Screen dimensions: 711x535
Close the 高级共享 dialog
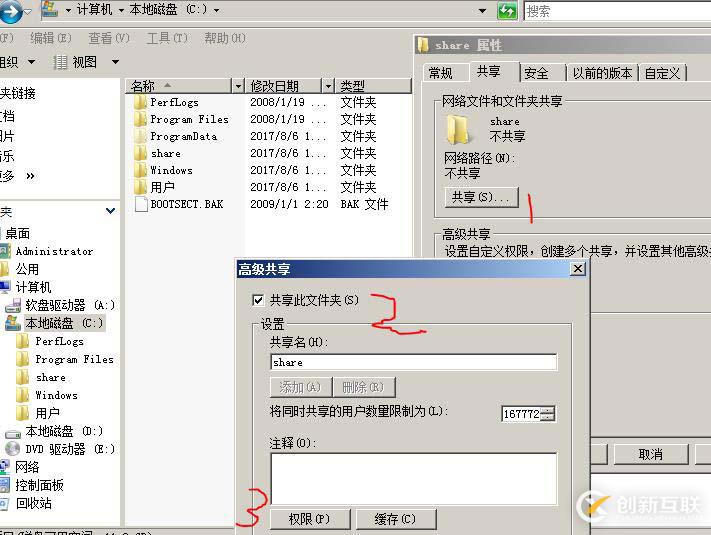pos(578,269)
